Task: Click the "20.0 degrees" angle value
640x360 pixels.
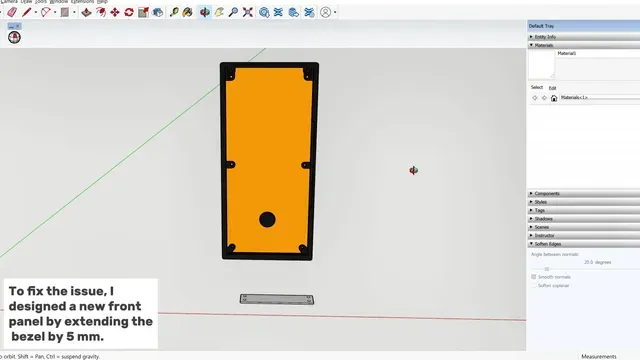Action: coord(598,262)
